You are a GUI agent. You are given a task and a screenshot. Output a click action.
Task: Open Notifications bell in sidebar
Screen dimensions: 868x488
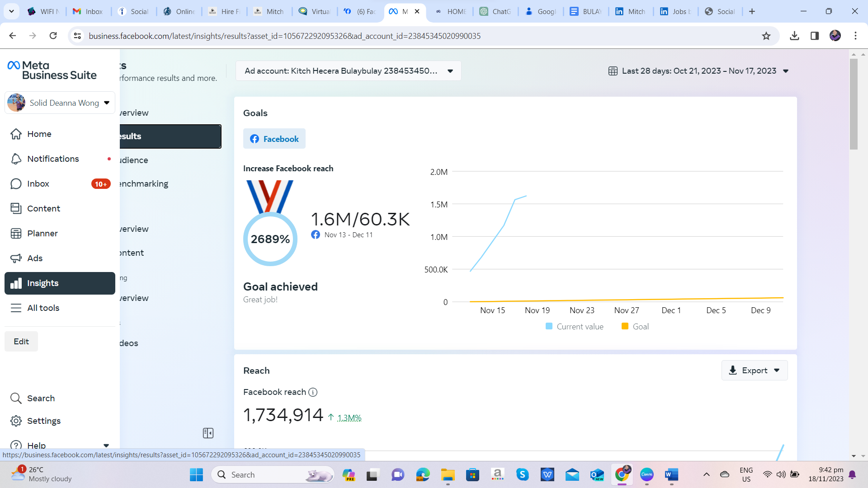coord(16,159)
